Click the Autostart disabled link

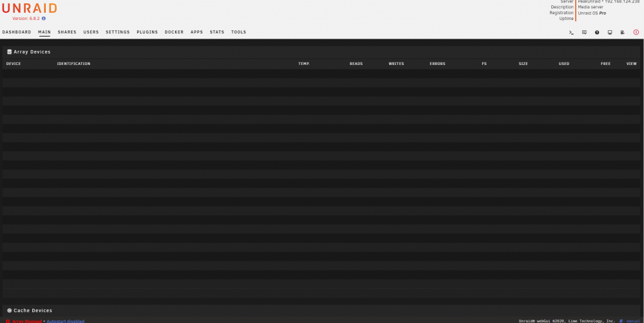coord(65,321)
